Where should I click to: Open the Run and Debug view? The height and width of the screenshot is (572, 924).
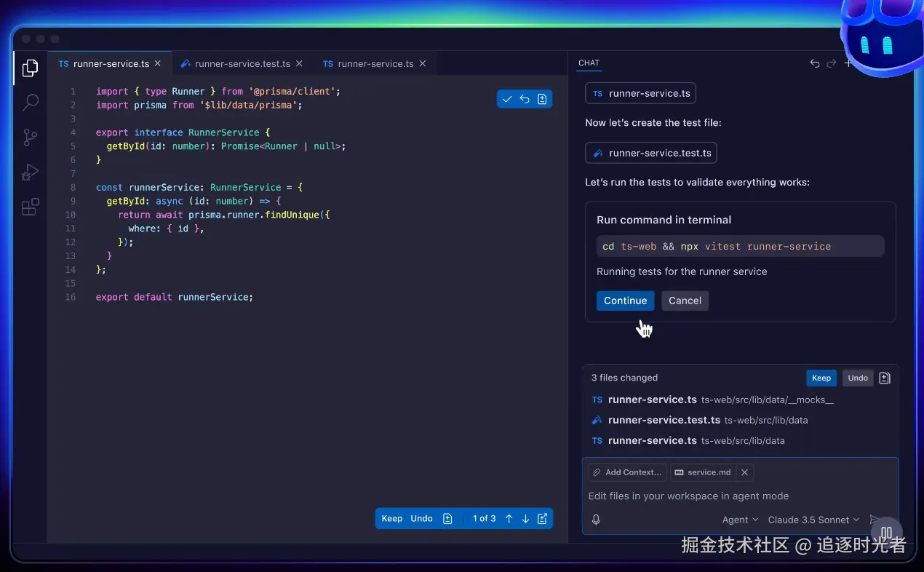(30, 172)
